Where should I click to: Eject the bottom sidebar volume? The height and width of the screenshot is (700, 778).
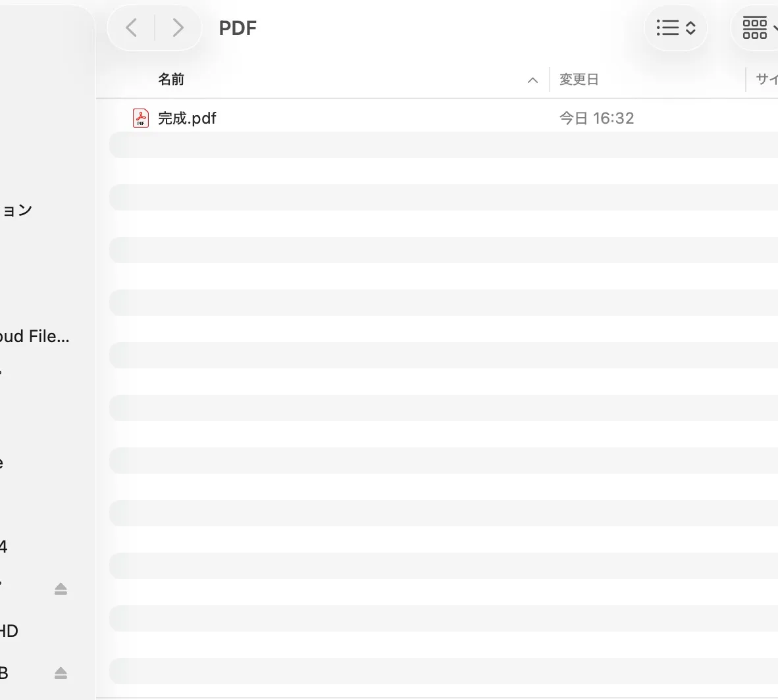(61, 673)
